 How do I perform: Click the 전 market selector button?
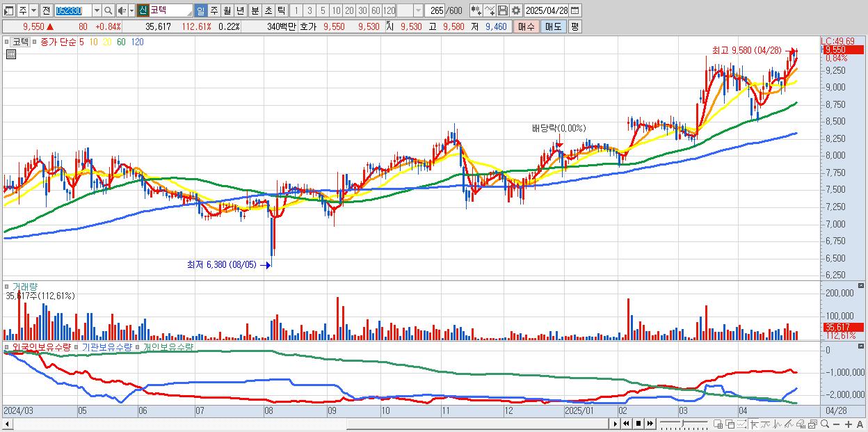click(x=46, y=10)
